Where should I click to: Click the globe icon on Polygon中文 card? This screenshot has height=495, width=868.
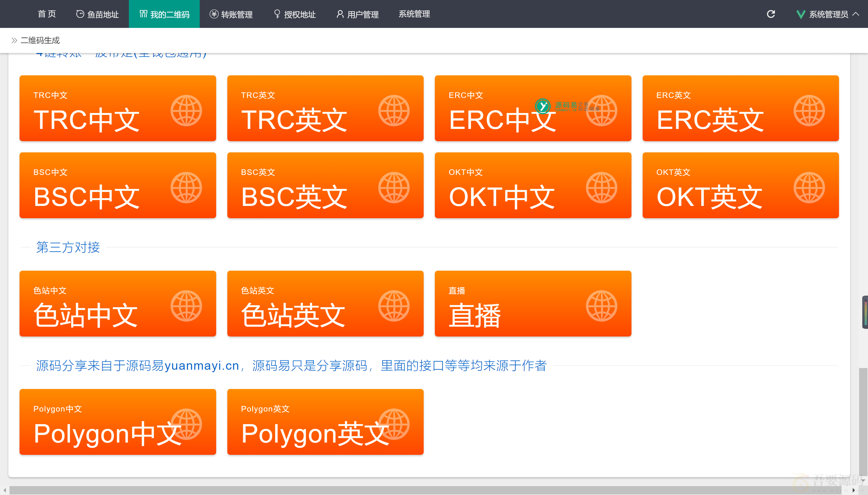[186, 424]
